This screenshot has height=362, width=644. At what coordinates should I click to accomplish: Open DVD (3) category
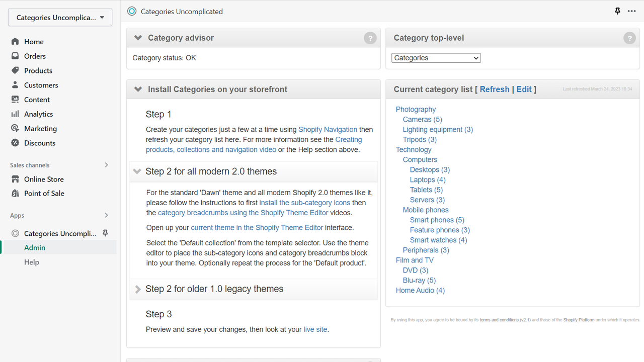[x=416, y=270]
